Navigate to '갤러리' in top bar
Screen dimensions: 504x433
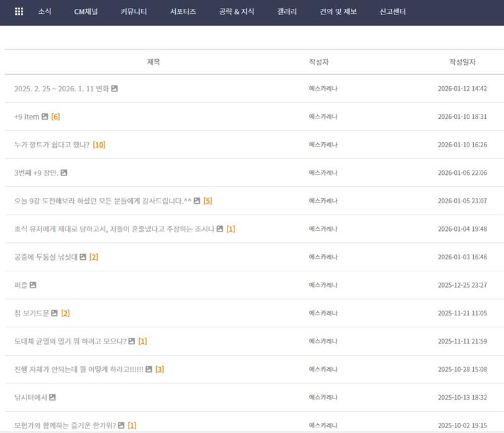pyautogui.click(x=287, y=12)
